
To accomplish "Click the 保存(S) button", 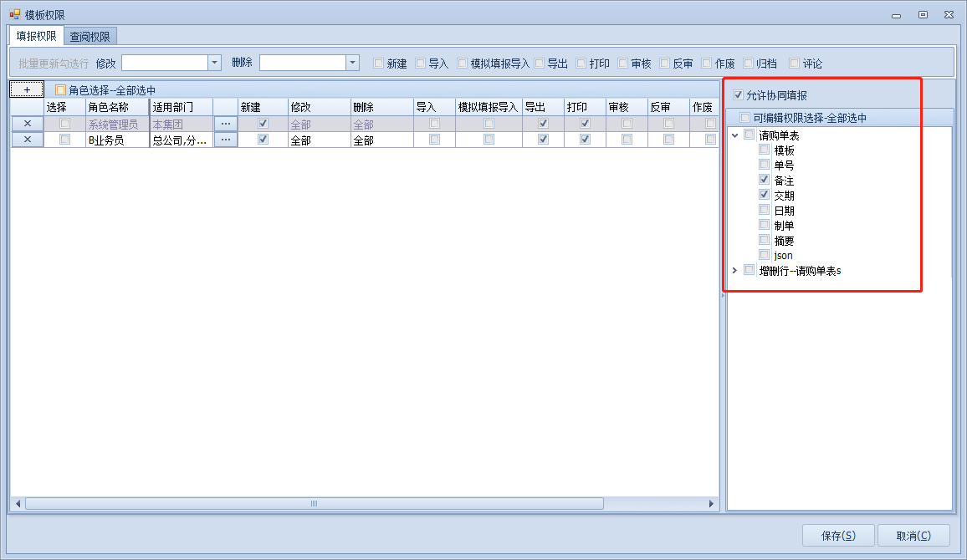I will tap(837, 536).
